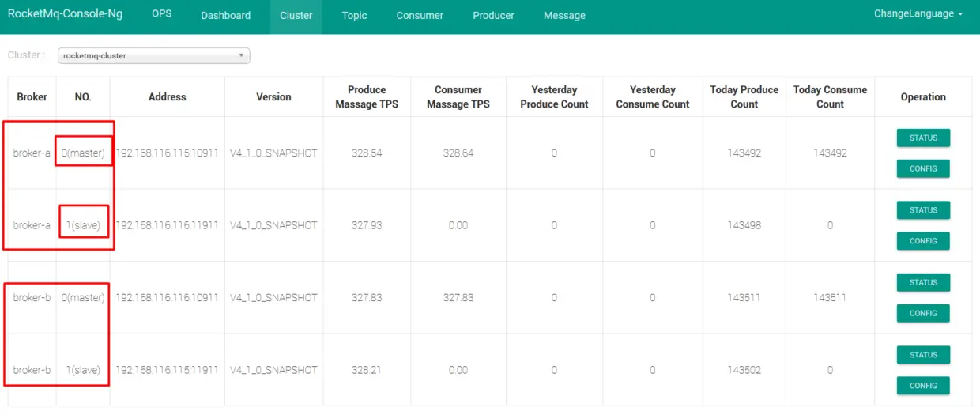Check STATUS of broker-b slave
The image size is (980, 415).
[x=923, y=355]
